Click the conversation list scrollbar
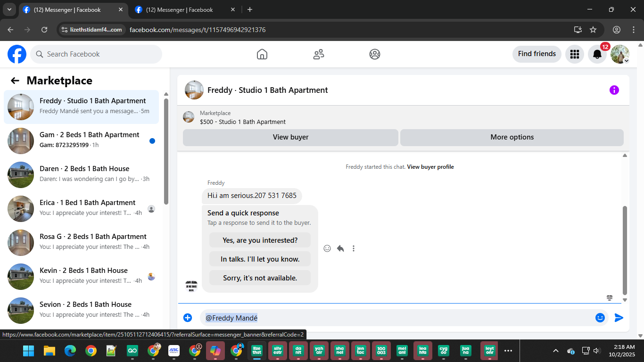The width and height of the screenshot is (644, 362). tap(166, 151)
